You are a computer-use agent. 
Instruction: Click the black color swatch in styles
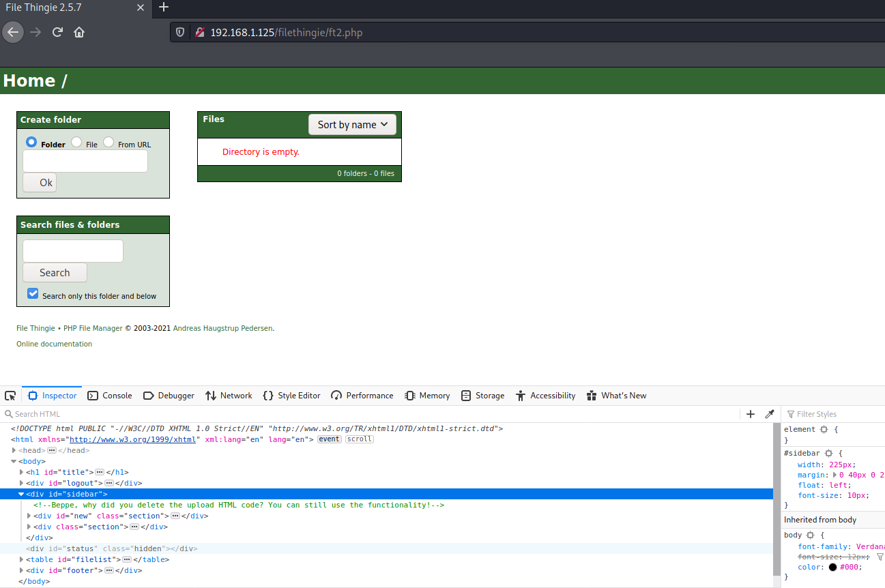pyautogui.click(x=832, y=568)
